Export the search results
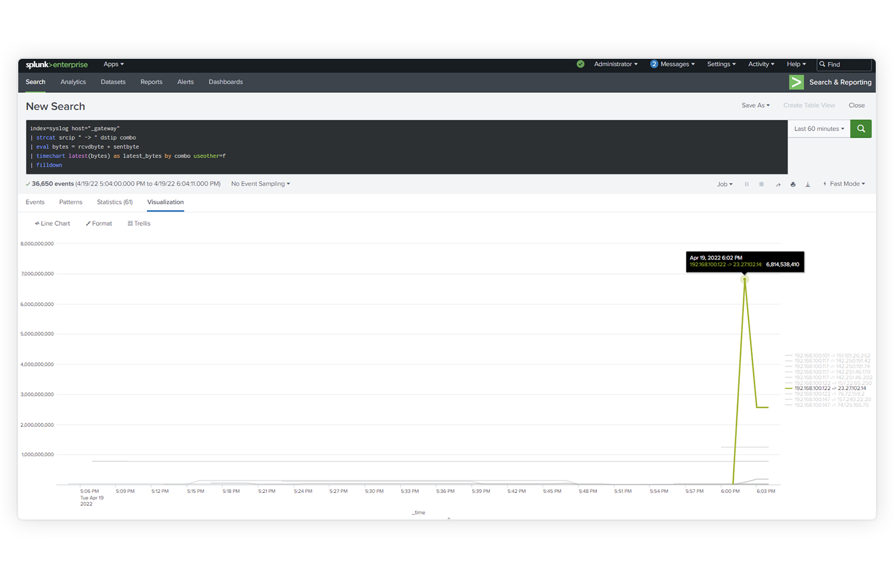 [808, 183]
